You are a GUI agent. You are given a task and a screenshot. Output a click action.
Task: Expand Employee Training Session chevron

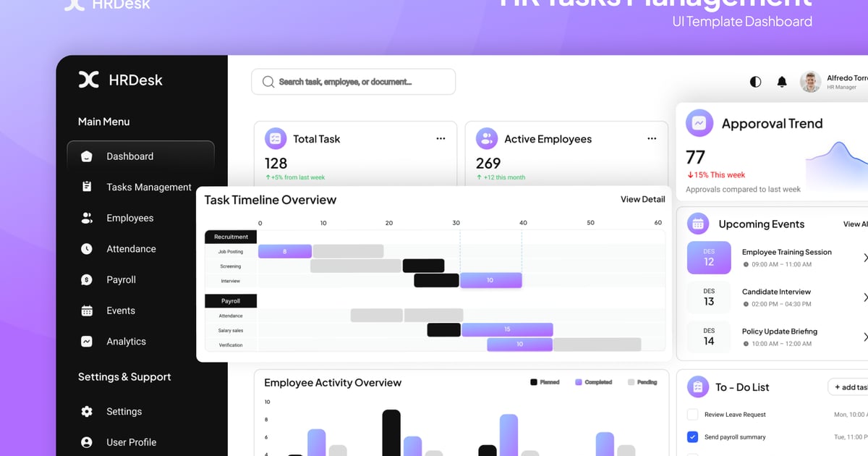pos(865,258)
